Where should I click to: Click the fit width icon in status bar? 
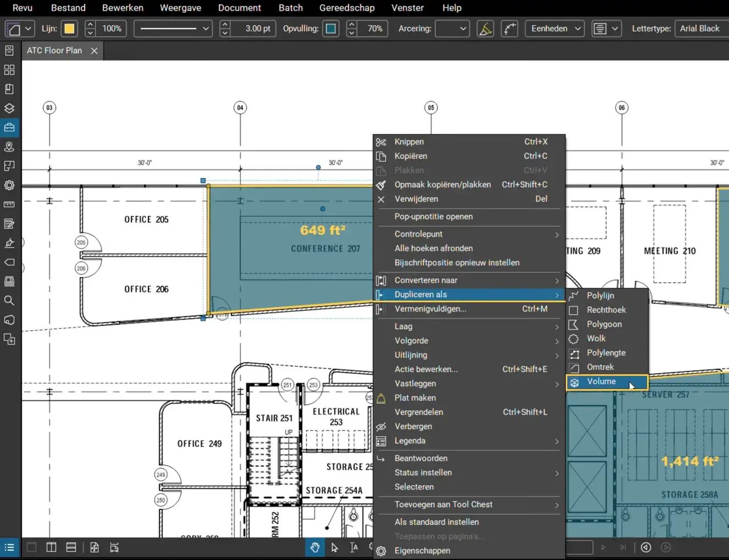point(114,547)
